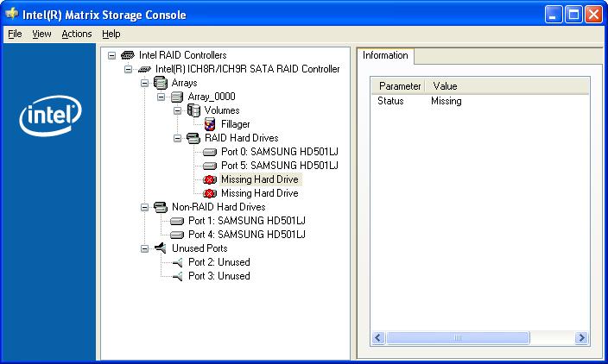Select the RAID Hard Drives label

click(241, 138)
